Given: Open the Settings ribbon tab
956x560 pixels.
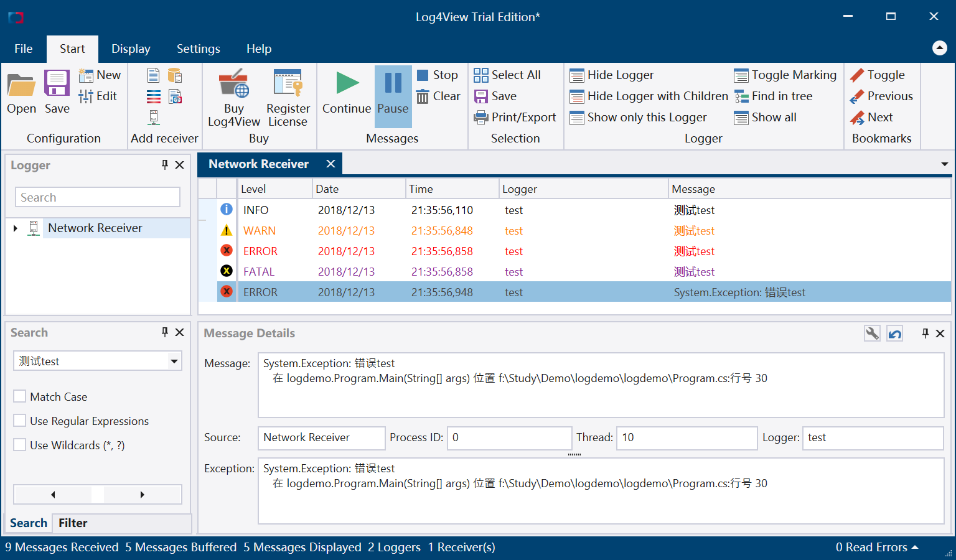Looking at the screenshot, I should [199, 49].
